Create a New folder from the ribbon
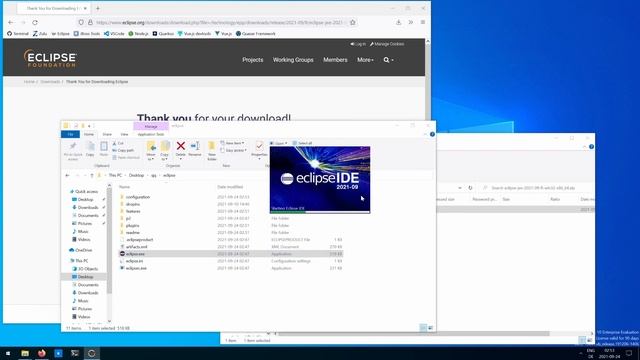 click(212, 150)
